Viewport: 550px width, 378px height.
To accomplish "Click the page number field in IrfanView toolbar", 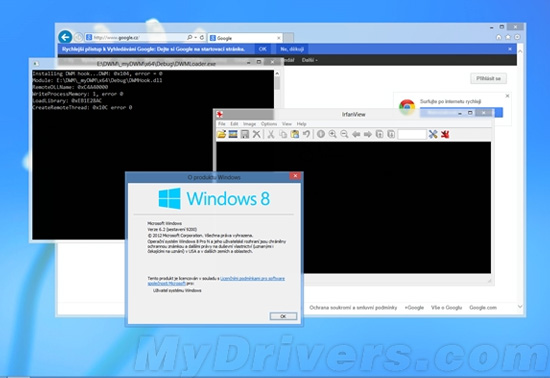I will pos(412,134).
